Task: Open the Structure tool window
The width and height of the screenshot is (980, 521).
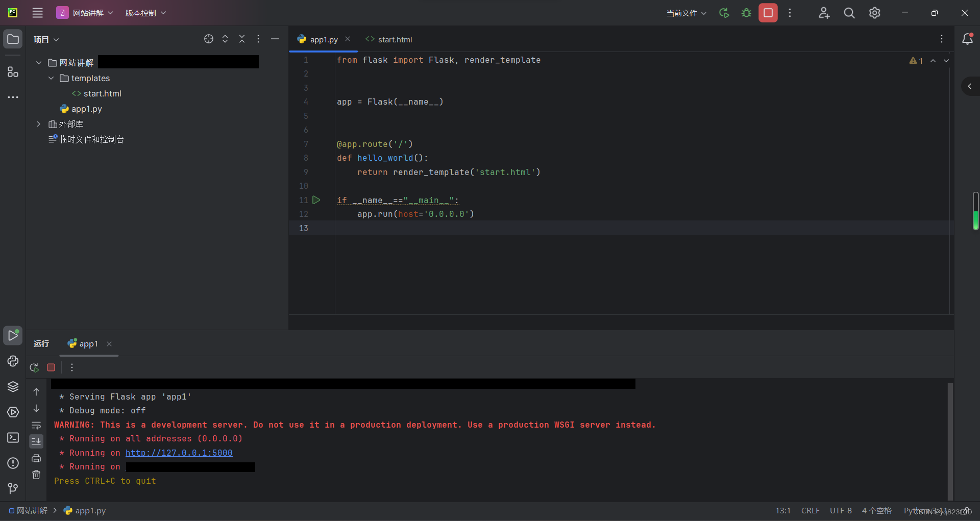Action: pos(13,72)
